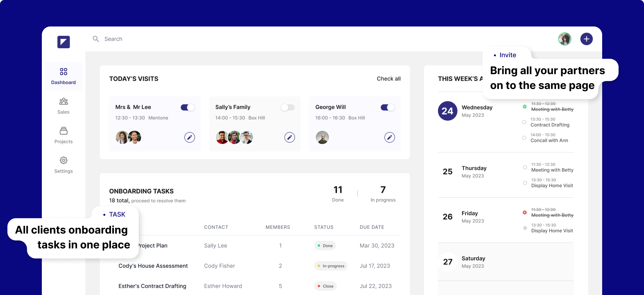
Task: Click Check all link
Action: (388, 79)
